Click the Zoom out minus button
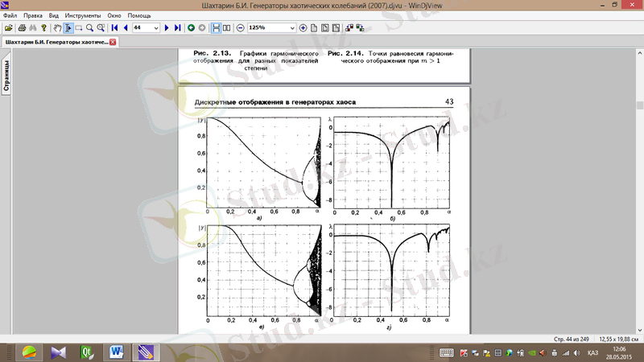644x362 pixels. pos(240,27)
